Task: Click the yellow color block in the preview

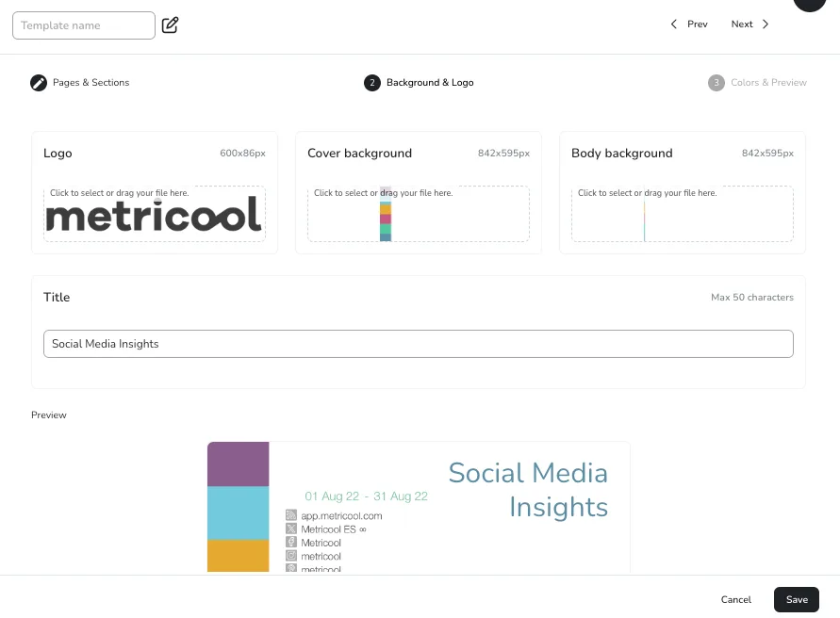Action: click(x=239, y=555)
